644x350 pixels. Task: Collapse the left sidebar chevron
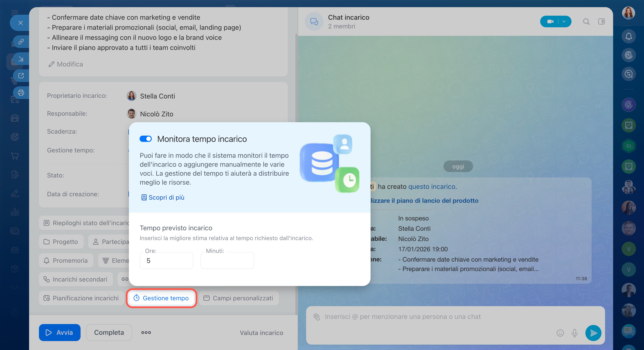15,288
